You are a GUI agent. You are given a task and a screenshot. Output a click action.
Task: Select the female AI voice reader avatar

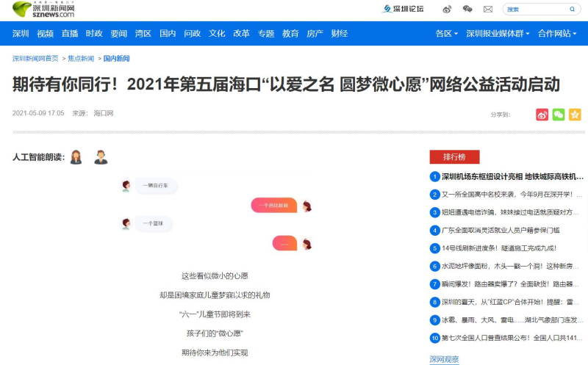76,157
